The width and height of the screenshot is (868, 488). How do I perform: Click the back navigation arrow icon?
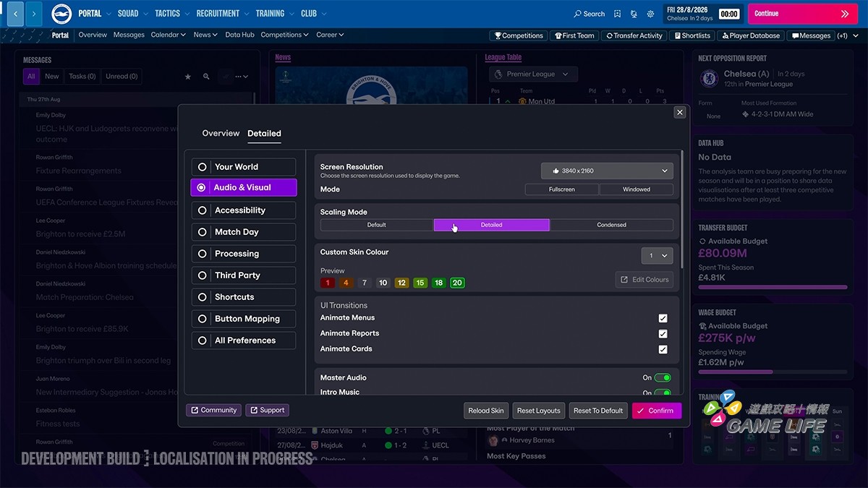pos(15,14)
